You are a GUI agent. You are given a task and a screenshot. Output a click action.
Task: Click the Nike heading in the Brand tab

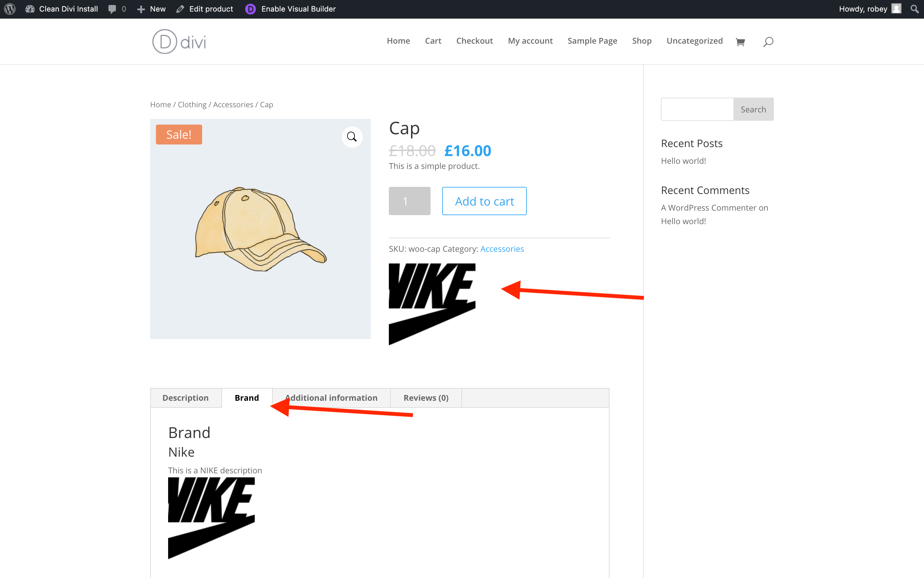(181, 452)
